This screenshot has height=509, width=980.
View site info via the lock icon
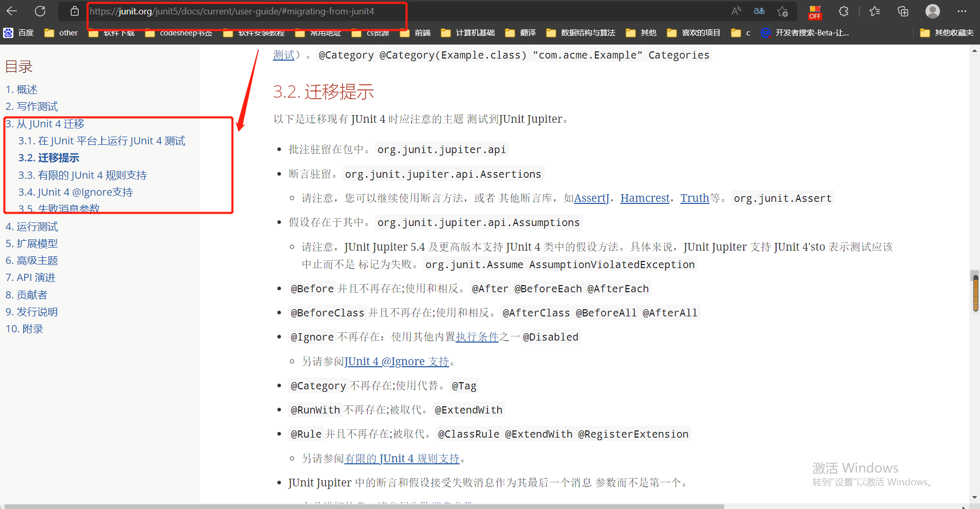[74, 11]
